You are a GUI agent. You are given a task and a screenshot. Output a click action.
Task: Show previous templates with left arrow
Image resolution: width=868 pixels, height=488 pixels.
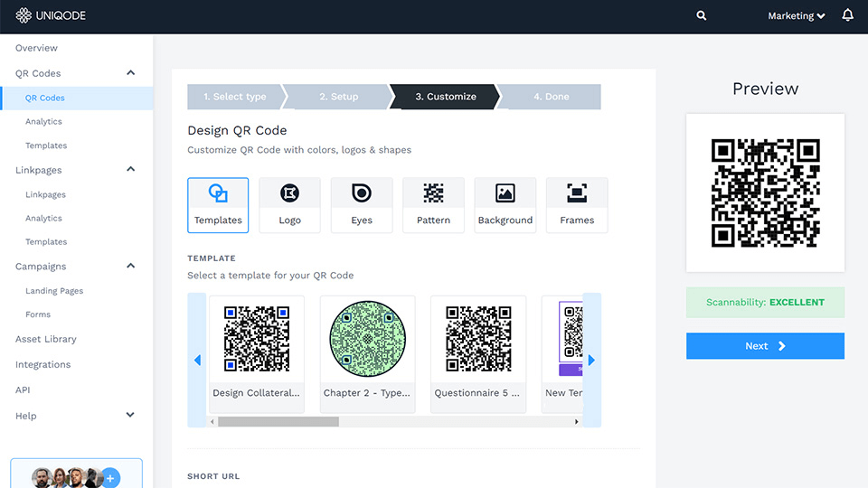click(x=197, y=361)
